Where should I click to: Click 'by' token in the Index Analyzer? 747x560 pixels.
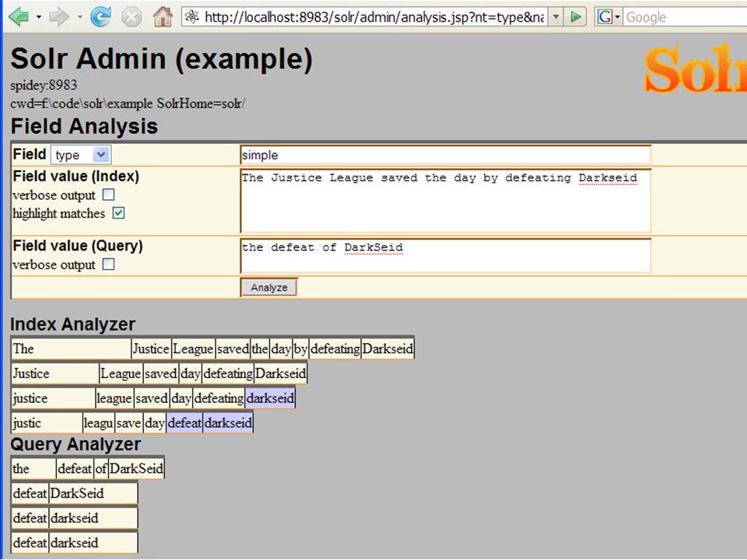[300, 348]
